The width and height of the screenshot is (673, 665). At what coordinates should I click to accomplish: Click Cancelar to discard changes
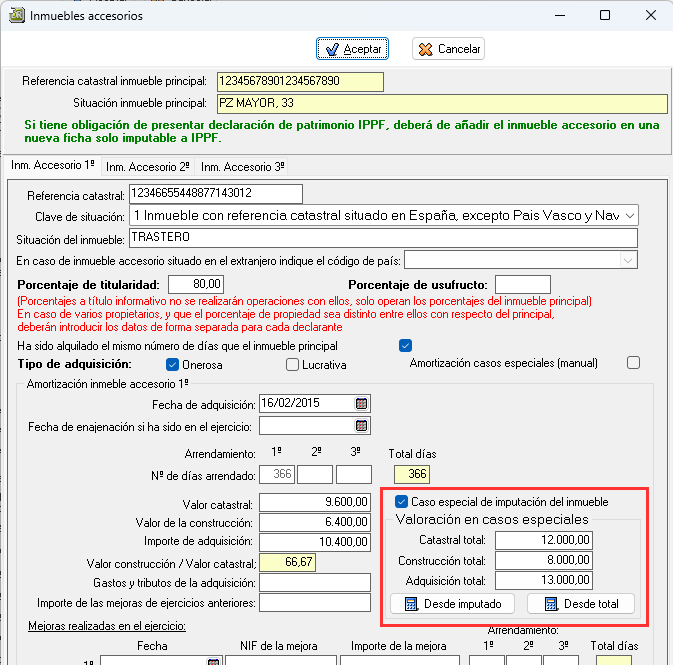click(449, 49)
